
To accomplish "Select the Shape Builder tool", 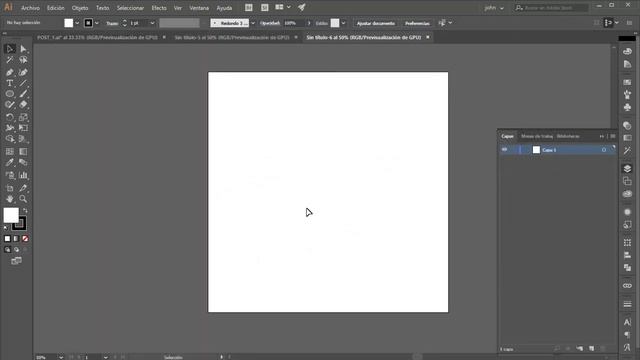I will coord(9,139).
